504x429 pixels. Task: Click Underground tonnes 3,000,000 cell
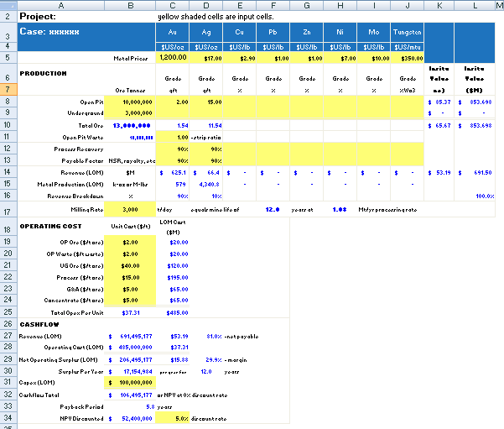tap(130, 113)
